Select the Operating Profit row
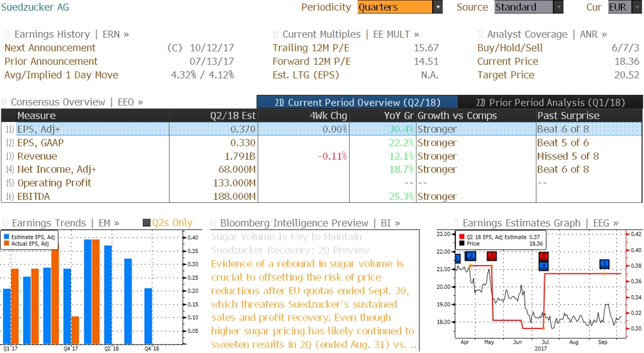 coord(321,183)
